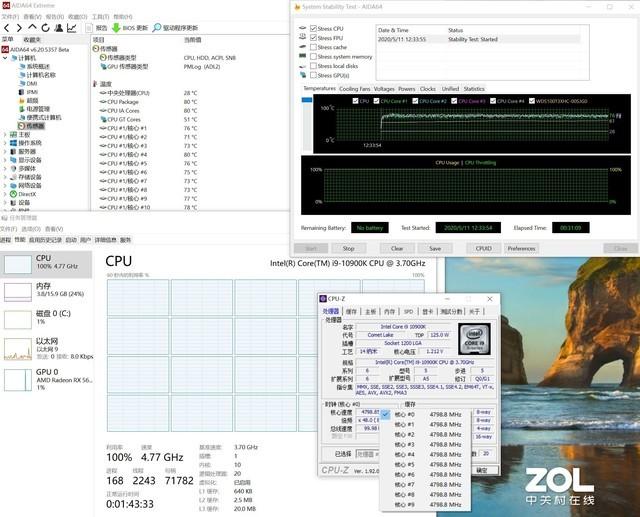The image size is (640, 517).
Task: Switch to Cooling Fans tab
Action: click(355, 89)
